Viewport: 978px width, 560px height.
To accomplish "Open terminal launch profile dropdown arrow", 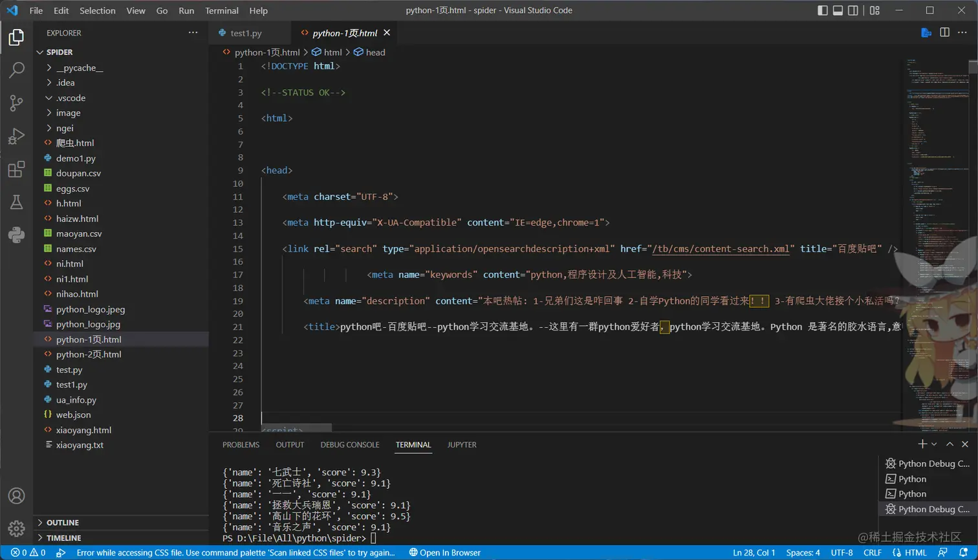I will click(934, 444).
